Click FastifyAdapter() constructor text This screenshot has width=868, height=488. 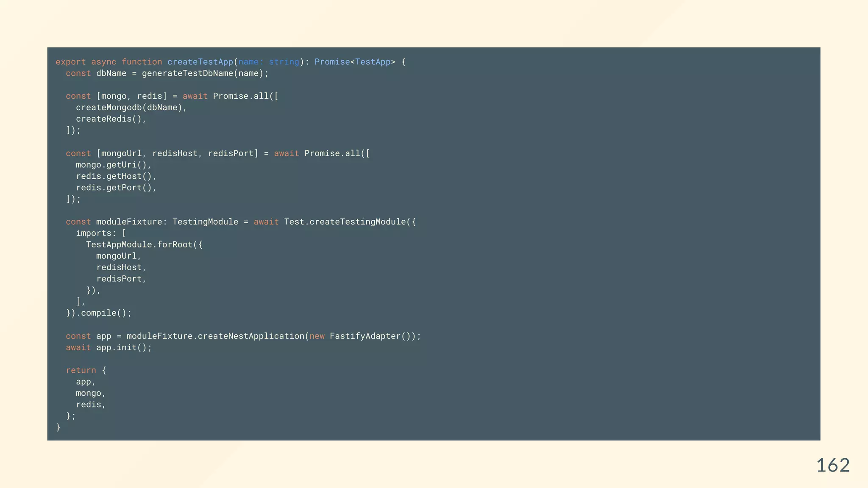[x=370, y=336]
